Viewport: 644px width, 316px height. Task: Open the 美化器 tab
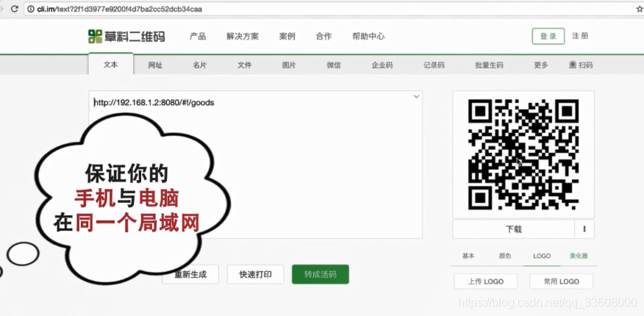click(x=579, y=256)
